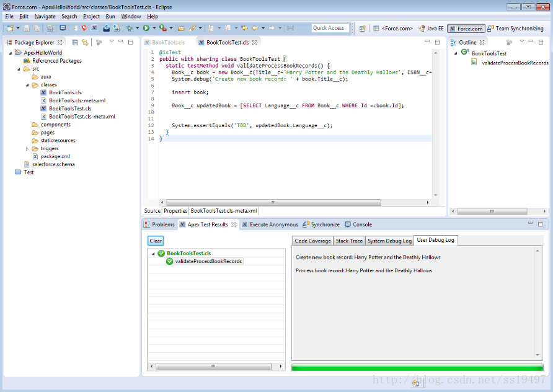Click the Debug bug icon

tap(130, 29)
